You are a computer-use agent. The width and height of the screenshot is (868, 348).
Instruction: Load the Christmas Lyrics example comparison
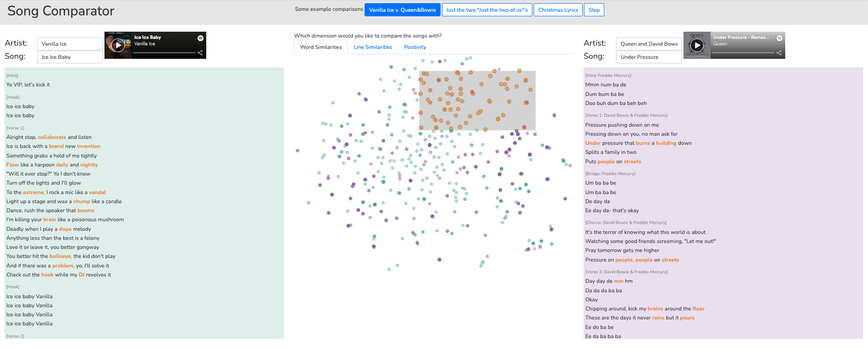[x=558, y=10]
